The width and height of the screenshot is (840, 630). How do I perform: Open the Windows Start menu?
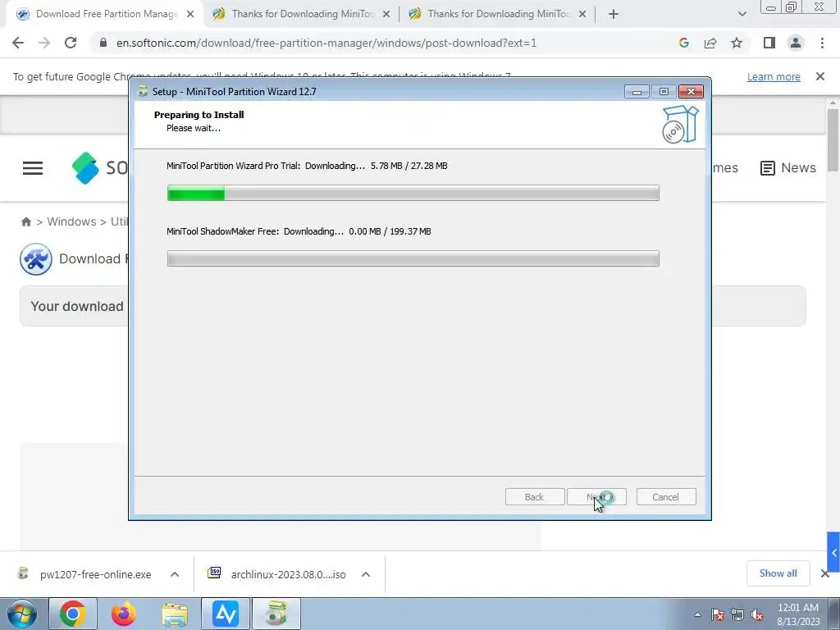point(22,614)
